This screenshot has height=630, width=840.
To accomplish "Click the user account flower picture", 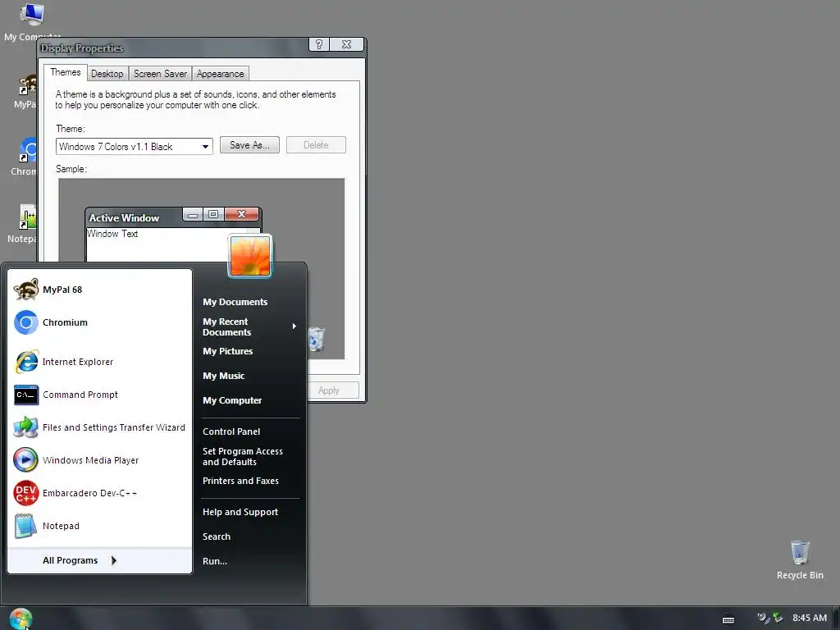I will point(250,256).
